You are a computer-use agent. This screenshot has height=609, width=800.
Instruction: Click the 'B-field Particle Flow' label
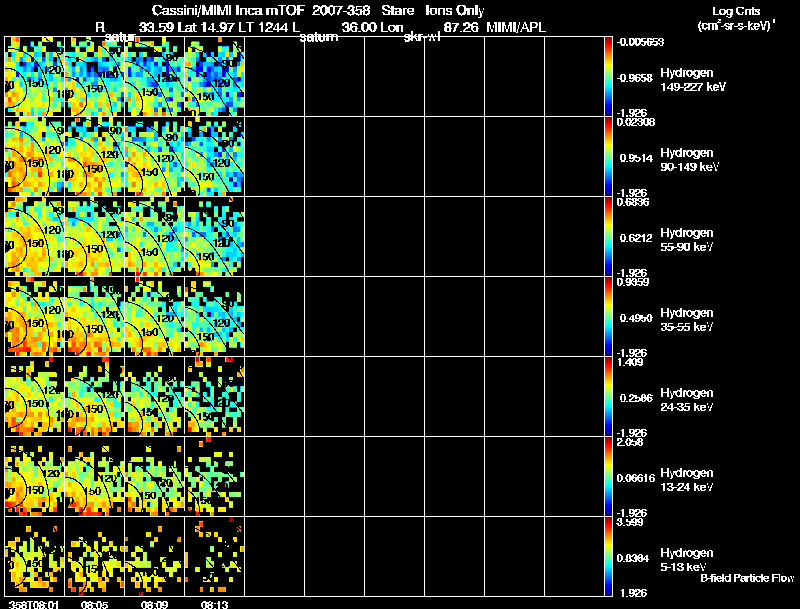point(747,578)
